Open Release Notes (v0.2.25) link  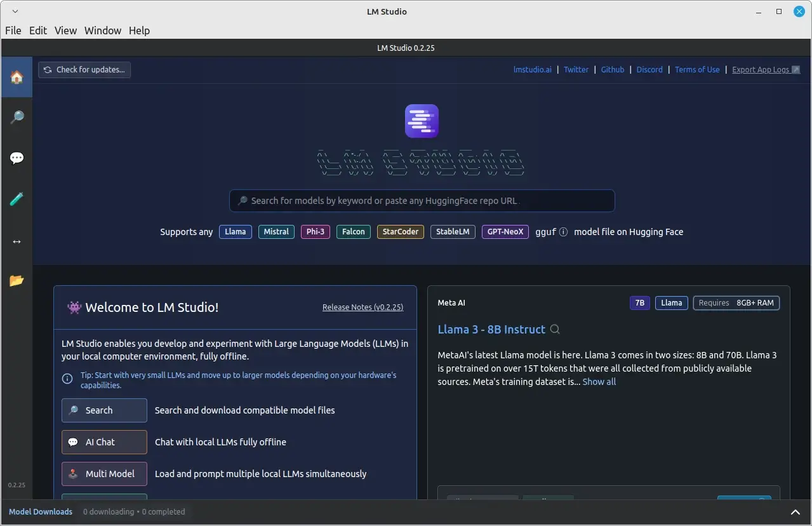(363, 307)
